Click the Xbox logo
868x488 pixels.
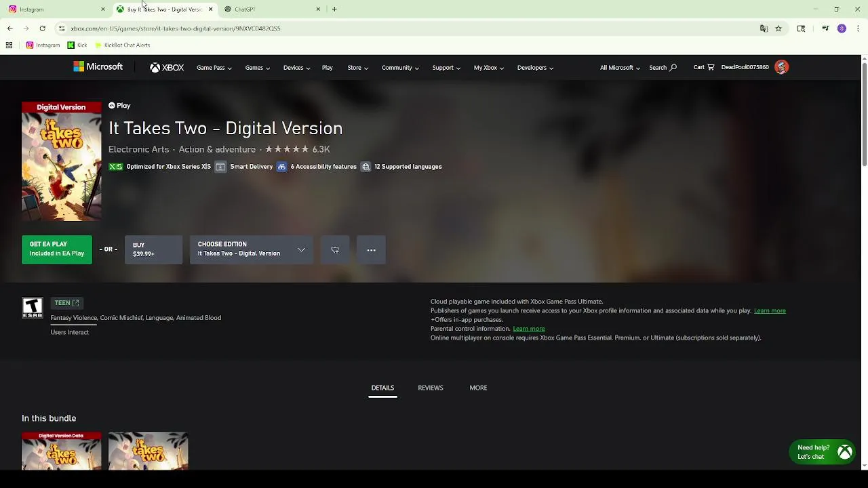(x=167, y=68)
